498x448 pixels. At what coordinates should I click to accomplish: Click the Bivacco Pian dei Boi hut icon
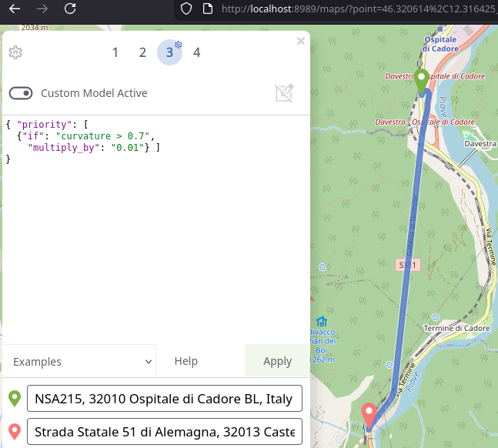click(x=322, y=321)
